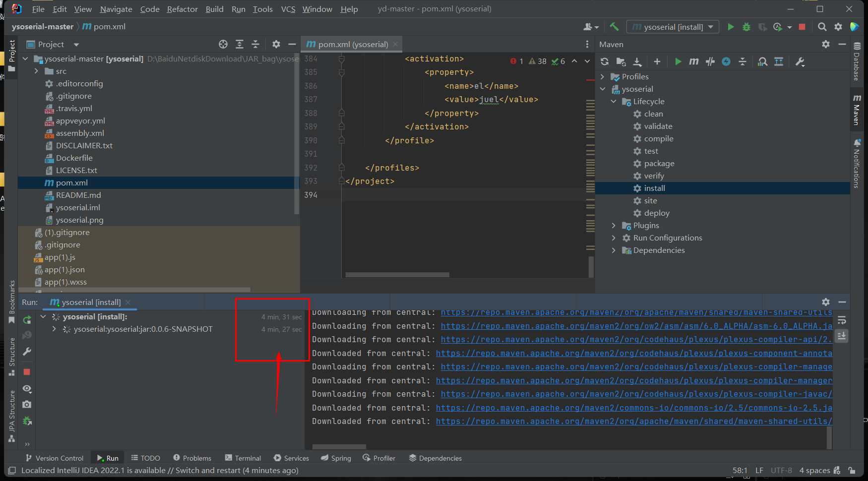The image size is (868, 481).
Task: Open the Build menu
Action: point(214,9)
